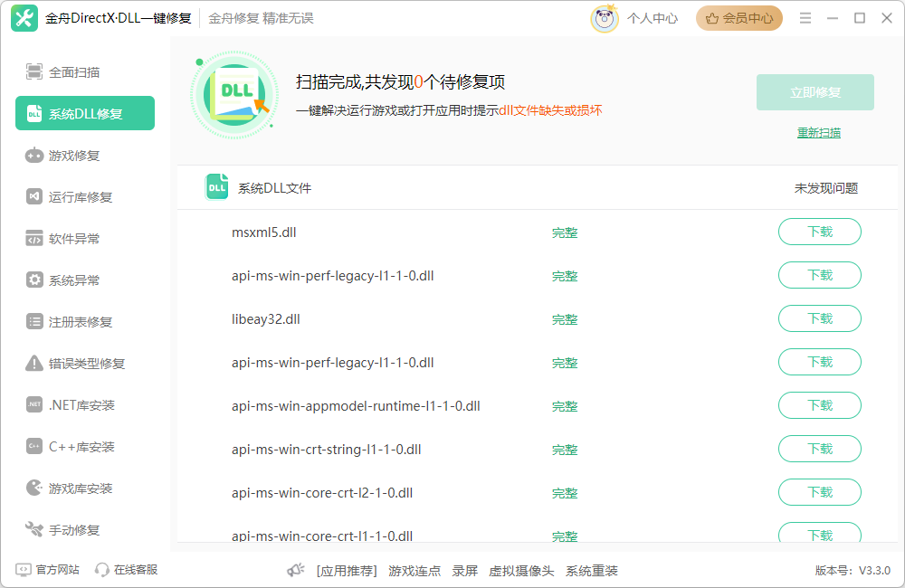The image size is (905, 588).
Task: Click the version number V3.3.0
Action: tap(874, 571)
